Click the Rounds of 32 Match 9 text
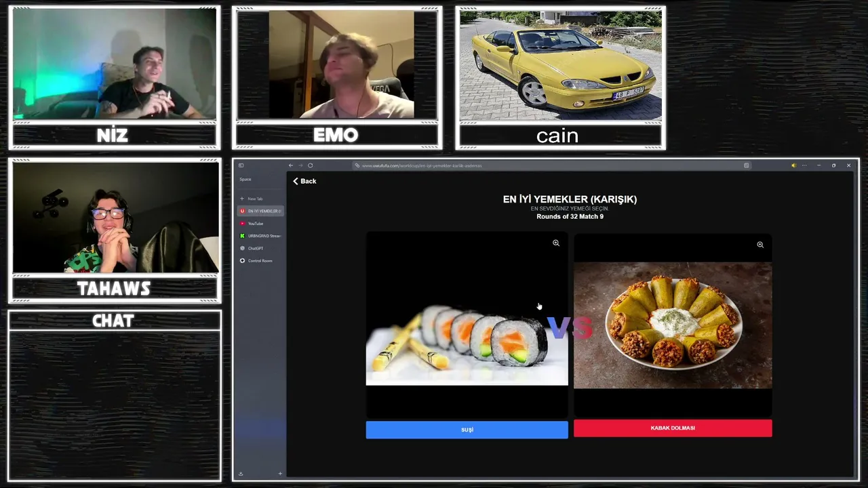 (x=570, y=217)
